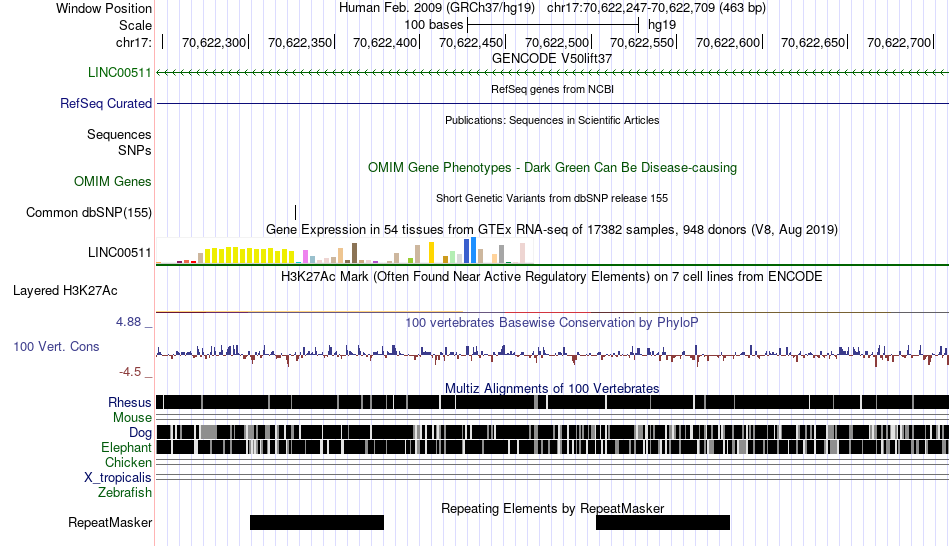Click the Publications Sequences track title
The width and height of the screenshot is (950, 546).
(x=552, y=120)
